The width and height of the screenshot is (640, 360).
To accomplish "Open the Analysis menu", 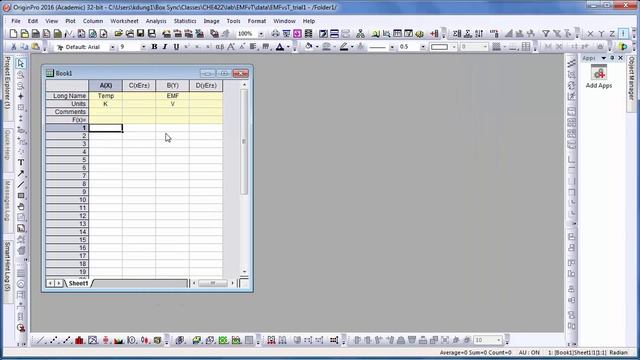I will [156, 21].
